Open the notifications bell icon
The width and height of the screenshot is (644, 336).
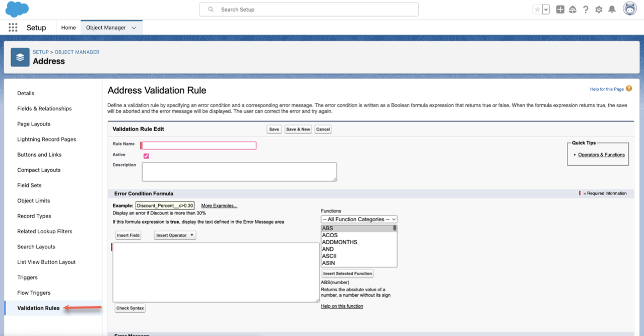(x=612, y=10)
